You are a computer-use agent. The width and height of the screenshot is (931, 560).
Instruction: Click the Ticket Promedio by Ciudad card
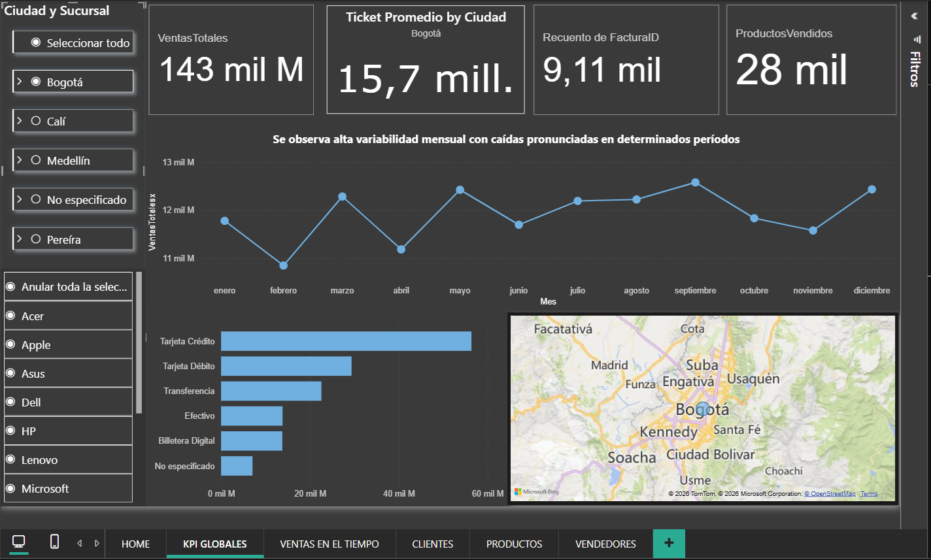(426, 59)
